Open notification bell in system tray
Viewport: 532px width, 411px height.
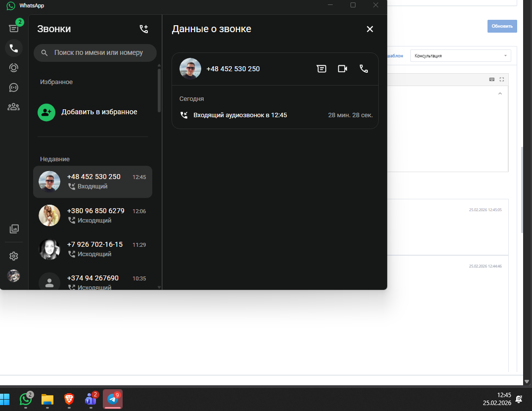tap(519, 399)
